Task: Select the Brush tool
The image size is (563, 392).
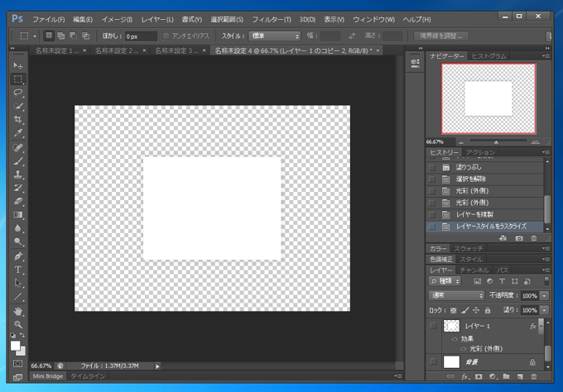Action: [x=17, y=161]
